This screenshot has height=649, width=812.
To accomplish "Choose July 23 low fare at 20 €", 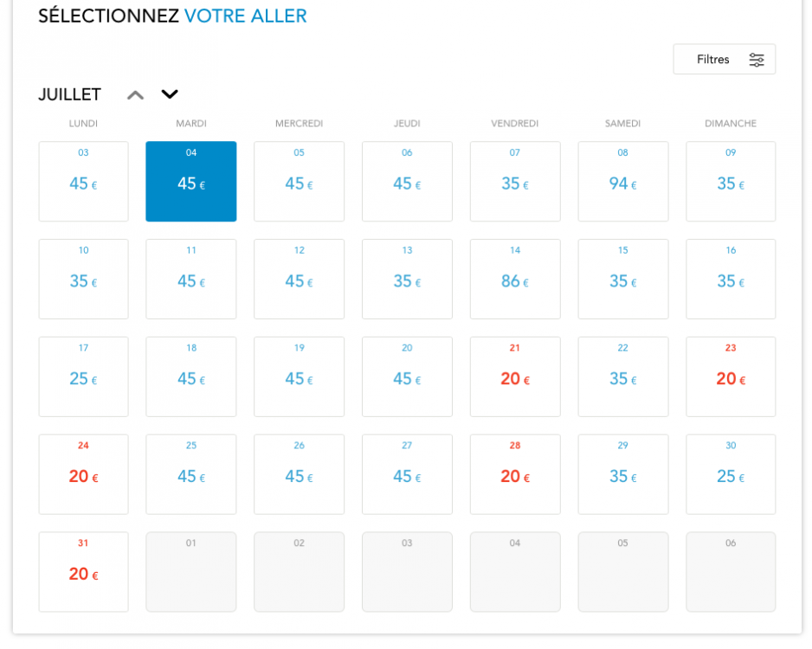I will point(731,377).
